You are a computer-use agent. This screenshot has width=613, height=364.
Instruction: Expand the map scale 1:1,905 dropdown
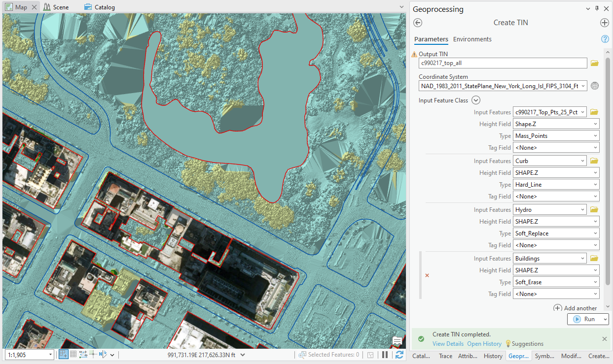[x=51, y=355]
